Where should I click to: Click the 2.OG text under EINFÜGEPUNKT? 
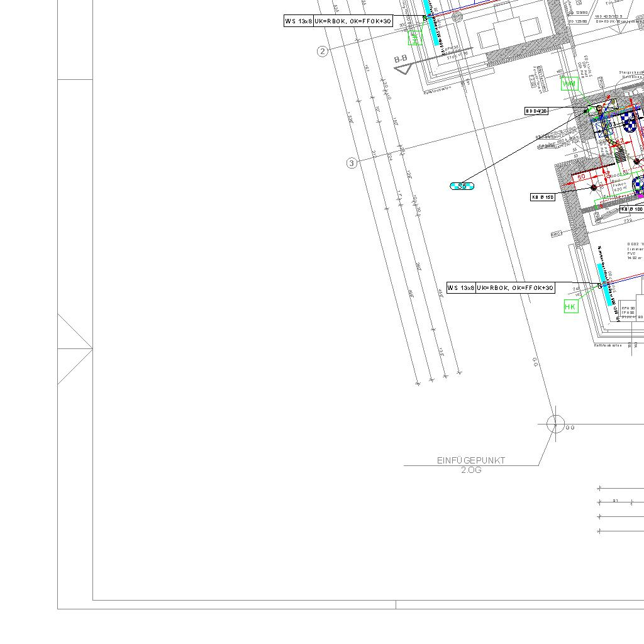[x=471, y=470]
